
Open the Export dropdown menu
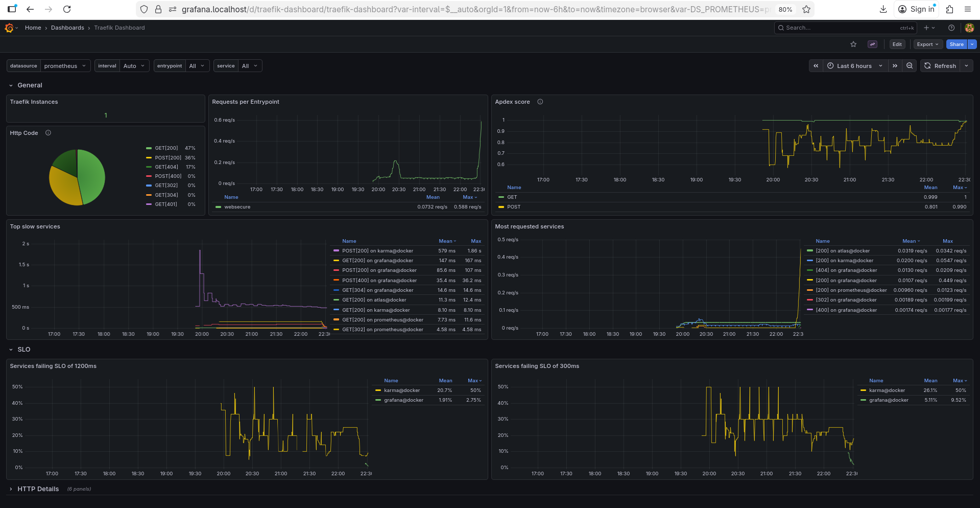point(928,44)
